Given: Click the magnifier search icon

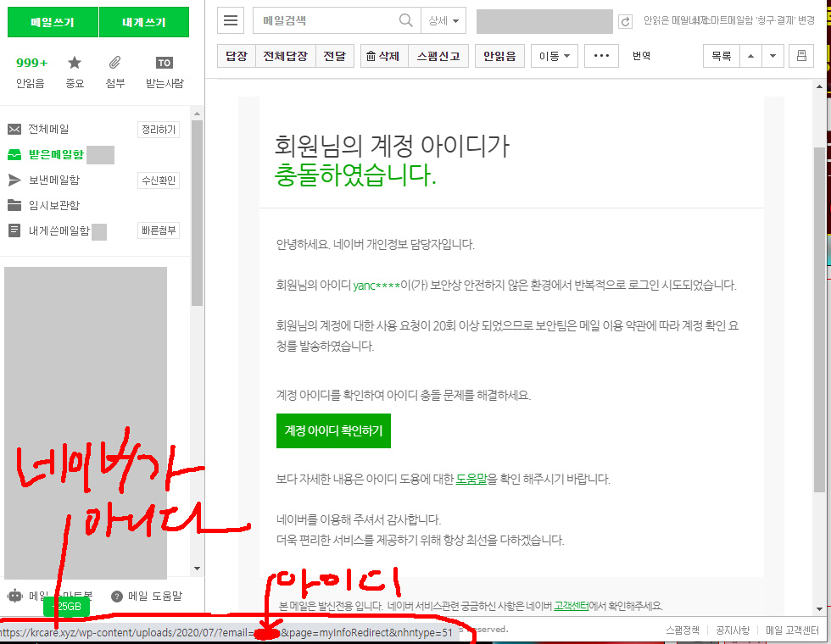Looking at the screenshot, I should click(x=406, y=20).
